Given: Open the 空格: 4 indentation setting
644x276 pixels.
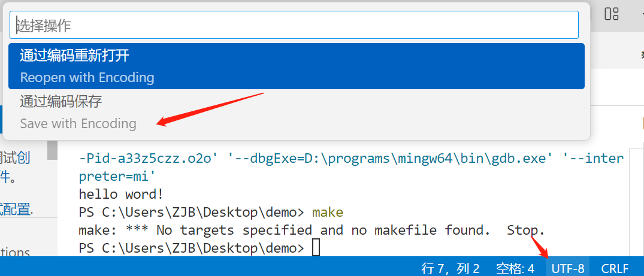Looking at the screenshot, I should tap(515, 269).
